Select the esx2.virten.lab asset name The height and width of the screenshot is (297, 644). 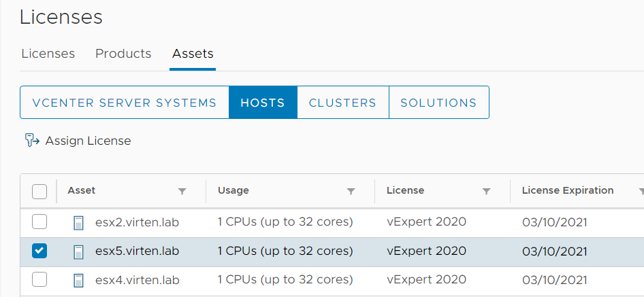point(138,222)
